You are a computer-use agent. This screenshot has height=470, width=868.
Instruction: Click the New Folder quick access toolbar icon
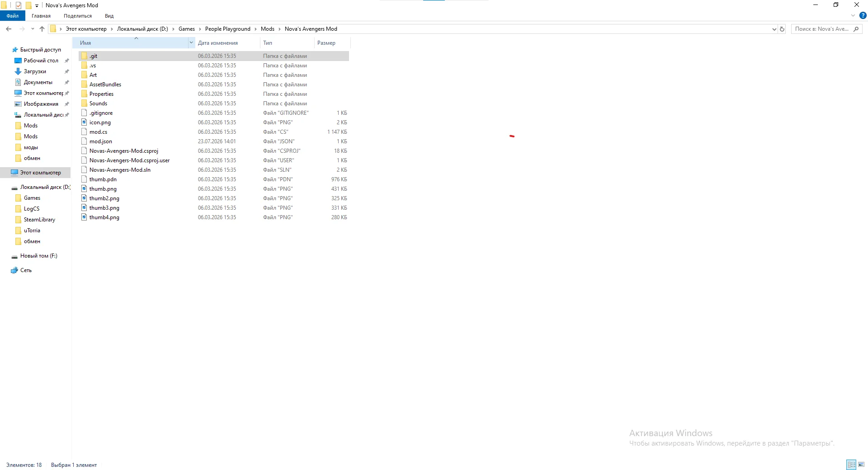[28, 5]
